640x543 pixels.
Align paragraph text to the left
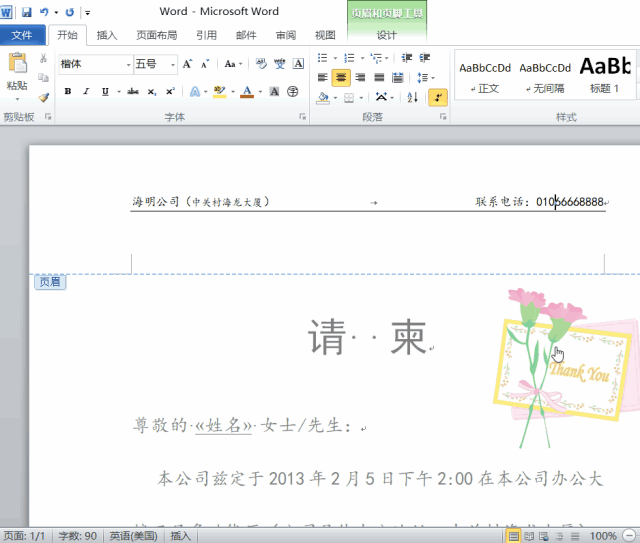pyautogui.click(x=322, y=77)
